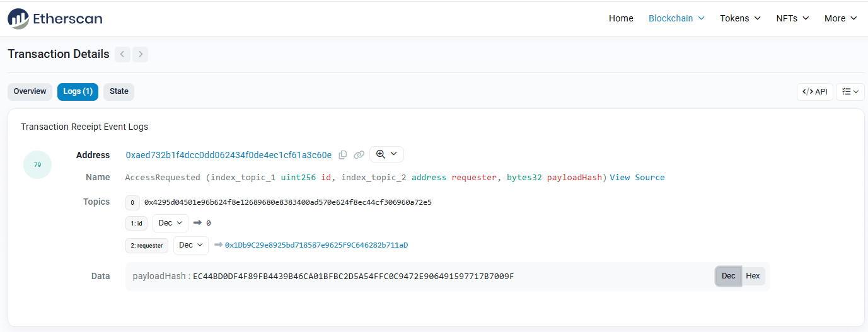This screenshot has width=868, height=332.
Task: Open requester address 0x1Db9C29e... link
Action: [x=316, y=245]
